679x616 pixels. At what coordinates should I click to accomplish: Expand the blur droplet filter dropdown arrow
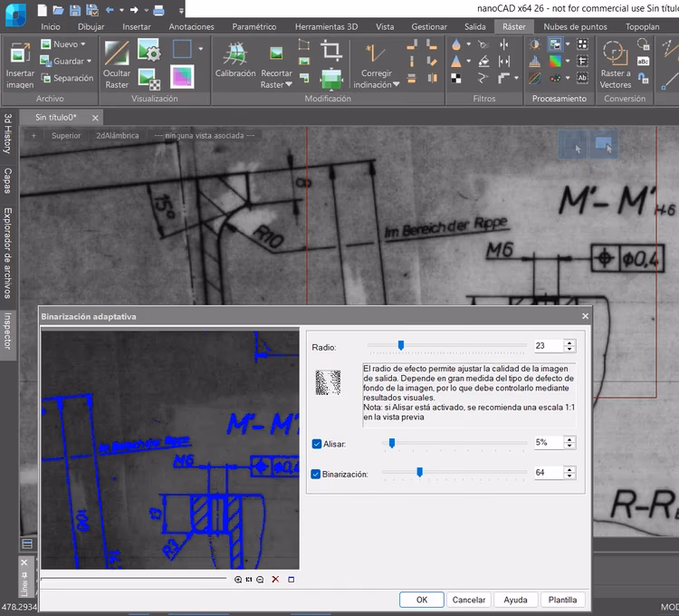click(x=469, y=44)
